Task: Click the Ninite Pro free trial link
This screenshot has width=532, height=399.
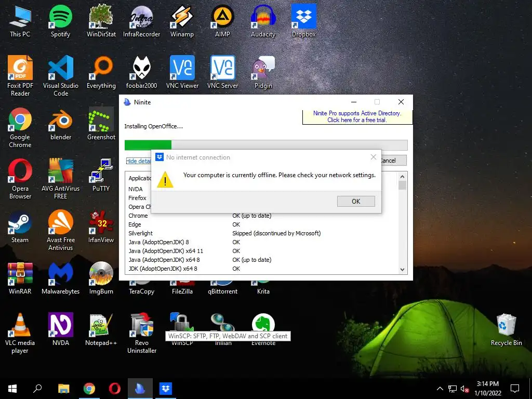Action: coord(357,116)
